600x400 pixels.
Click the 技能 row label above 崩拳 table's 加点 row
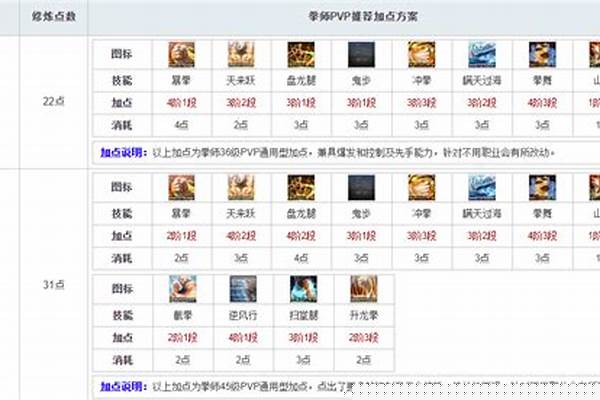click(123, 316)
